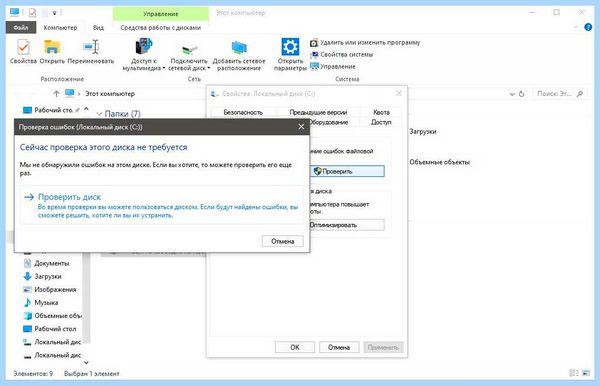This screenshot has width=600, height=386.
Task: Collapse the ribbon with chevron icon
Action: click(x=576, y=27)
